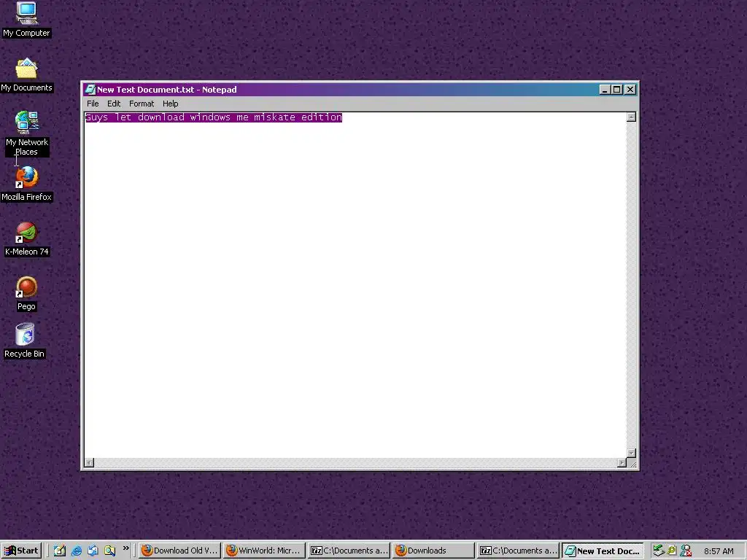Click the New Text Doc... taskbar button
Viewport: 747px width, 560px height.
[x=603, y=551]
